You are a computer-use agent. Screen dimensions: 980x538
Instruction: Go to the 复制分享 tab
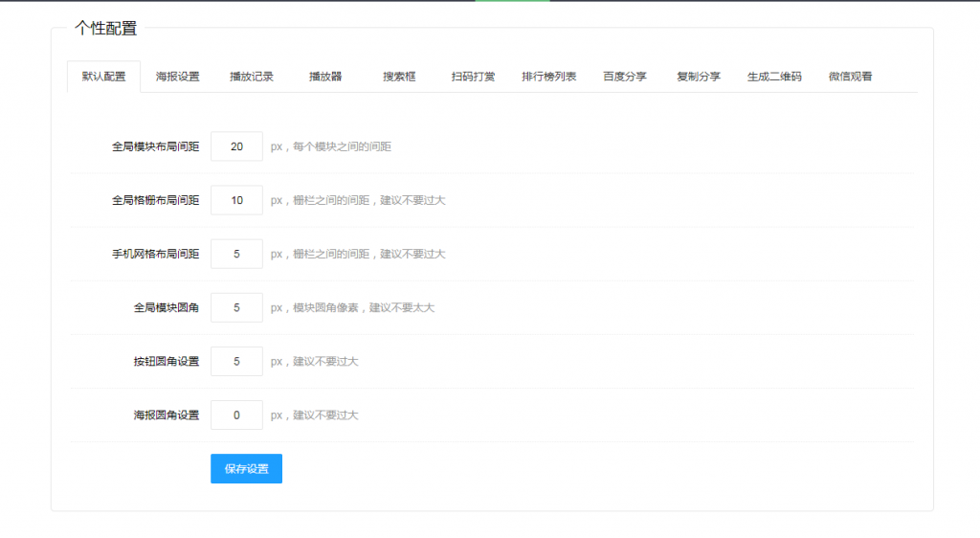click(699, 77)
